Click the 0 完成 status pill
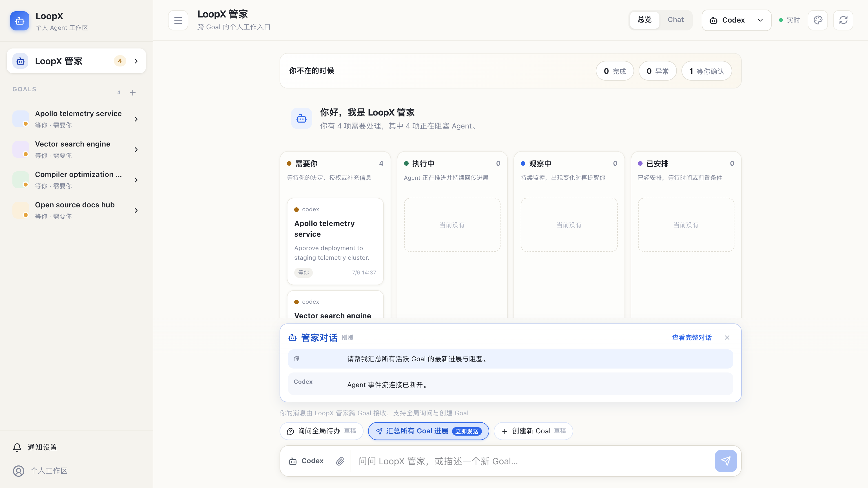The image size is (868, 488). [615, 71]
